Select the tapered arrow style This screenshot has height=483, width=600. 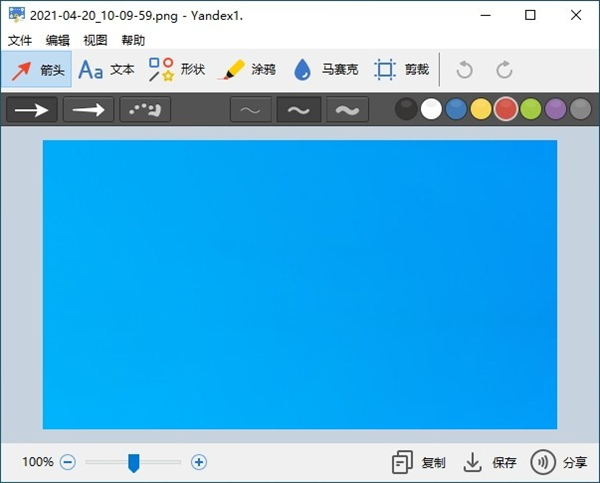(x=88, y=110)
